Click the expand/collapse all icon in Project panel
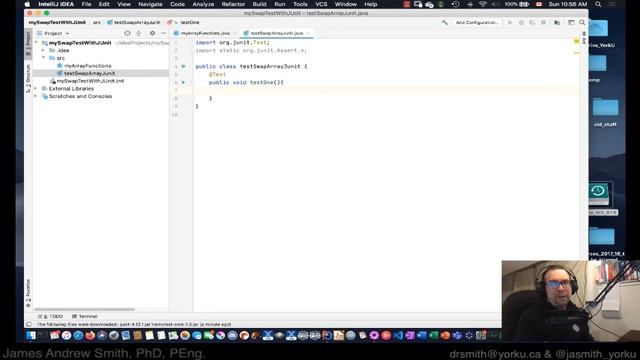This screenshot has width=640, height=360. coord(139,33)
